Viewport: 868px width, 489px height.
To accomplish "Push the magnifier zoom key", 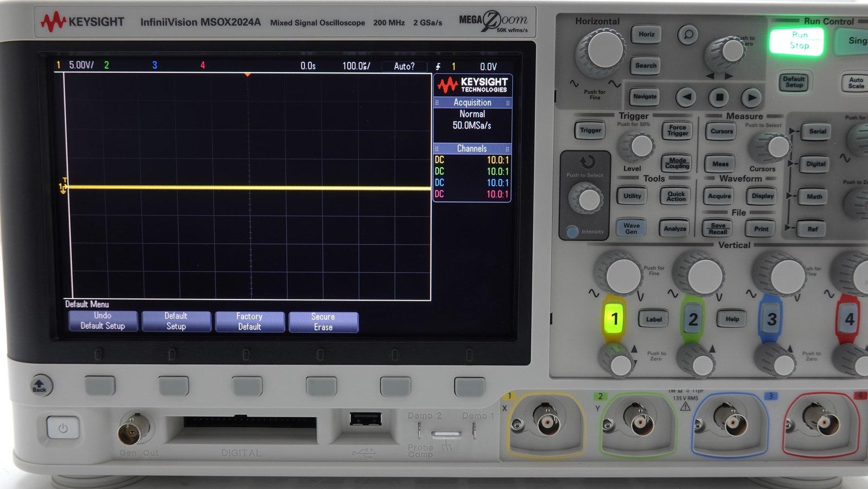I will [688, 35].
